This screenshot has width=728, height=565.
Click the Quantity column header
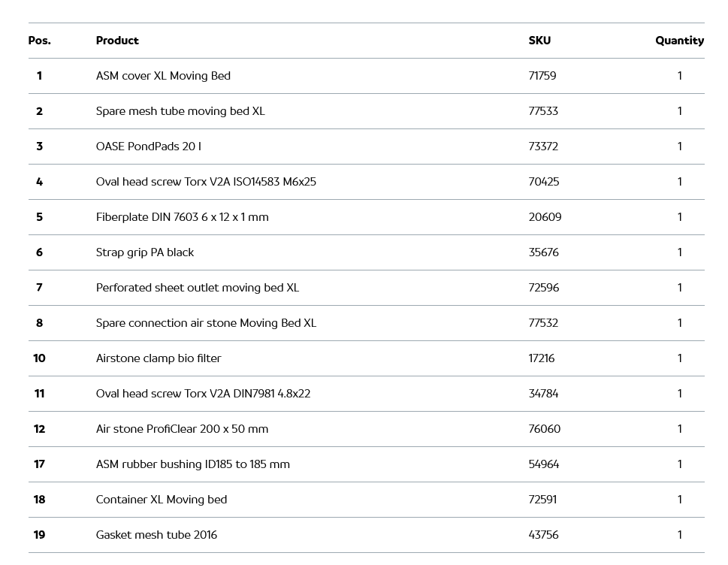[x=679, y=41]
